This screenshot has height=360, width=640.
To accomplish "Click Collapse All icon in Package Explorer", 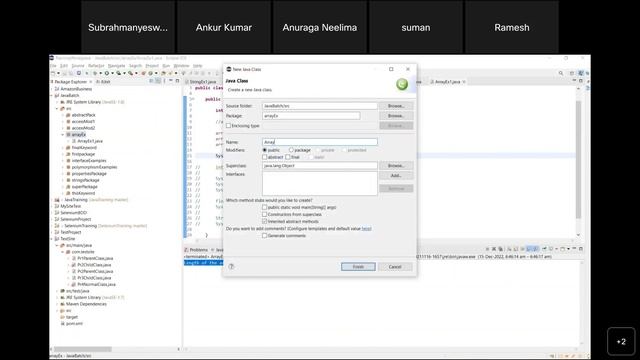I will pyautogui.click(x=151, y=81).
